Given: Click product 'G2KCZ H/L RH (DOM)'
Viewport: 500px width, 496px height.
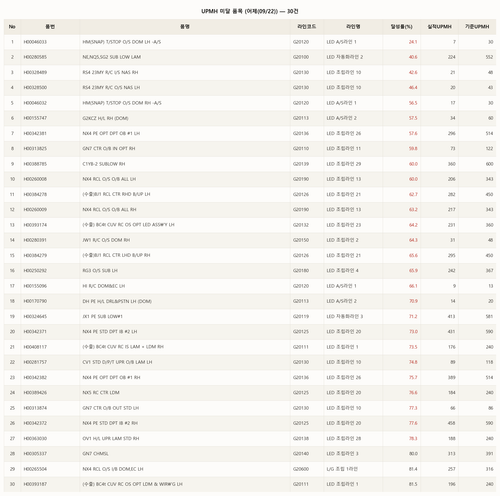Looking at the screenshot, I should point(105,118).
